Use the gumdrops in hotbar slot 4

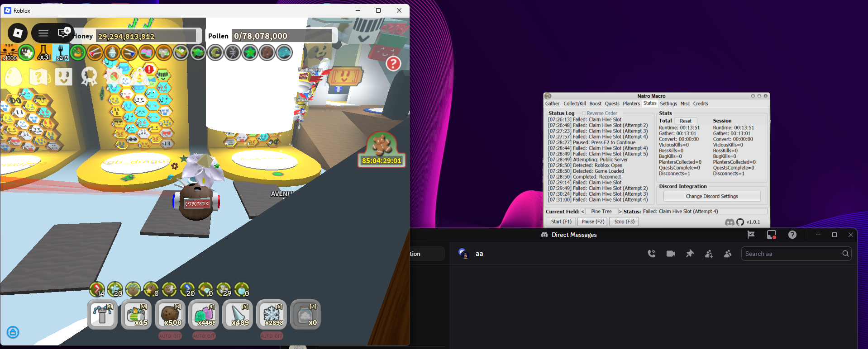coord(204,314)
